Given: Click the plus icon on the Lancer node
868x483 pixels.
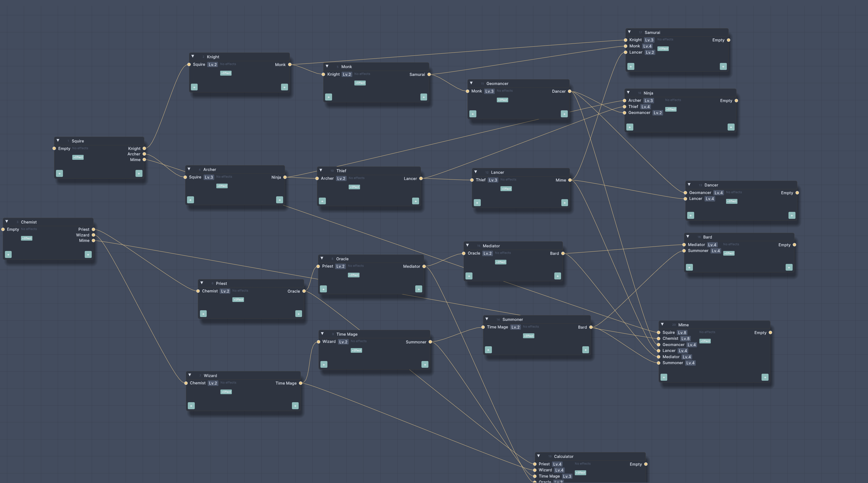Looking at the screenshot, I should pos(477,203).
